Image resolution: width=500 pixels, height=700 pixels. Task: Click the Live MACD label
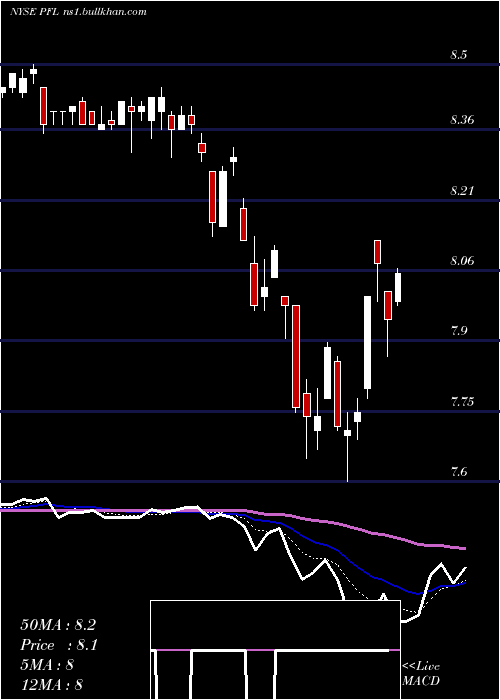click(421, 673)
